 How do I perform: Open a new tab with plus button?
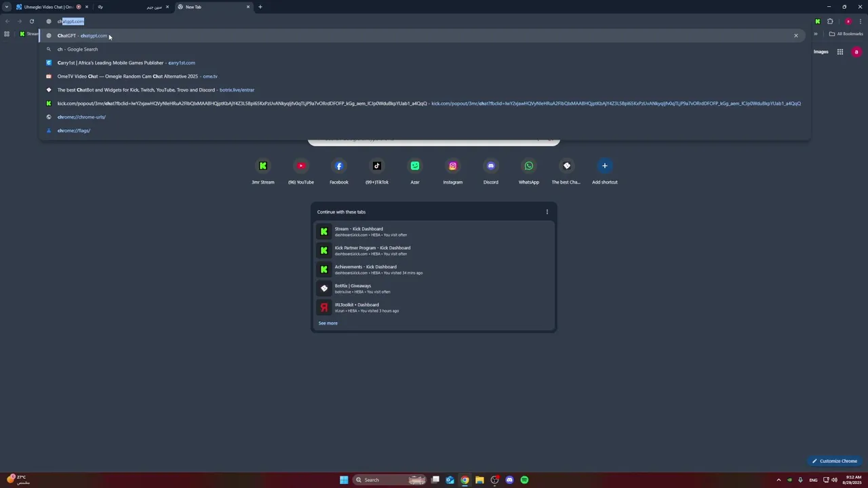point(260,7)
